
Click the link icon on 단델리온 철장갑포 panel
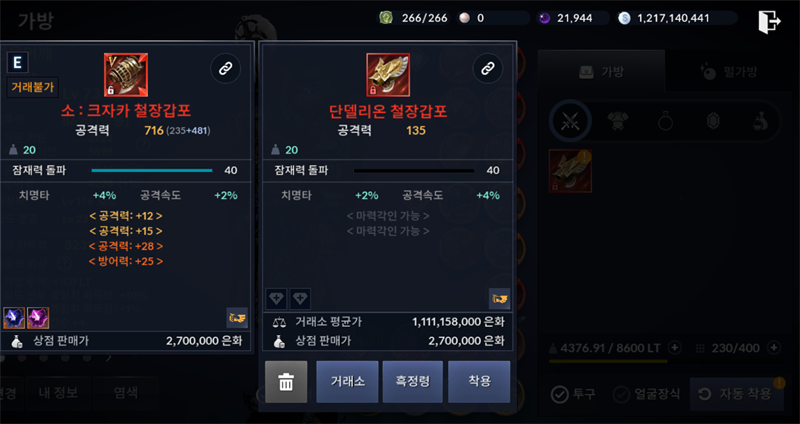488,68
